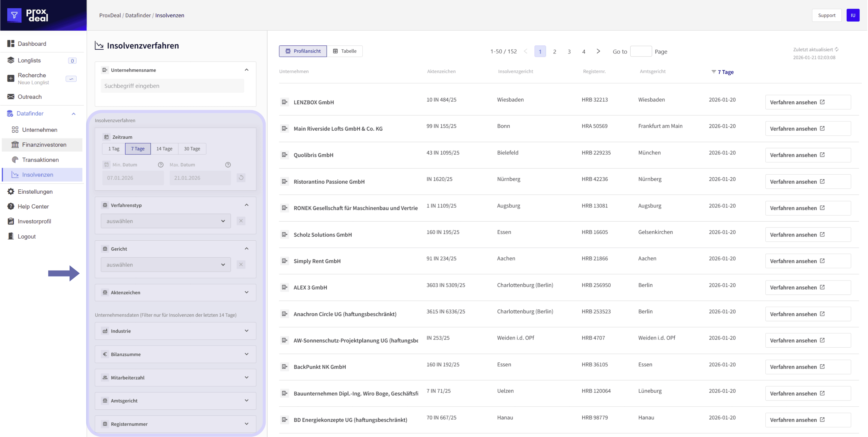Select the 1 Tag time range
The image size is (868, 437).
114,149
